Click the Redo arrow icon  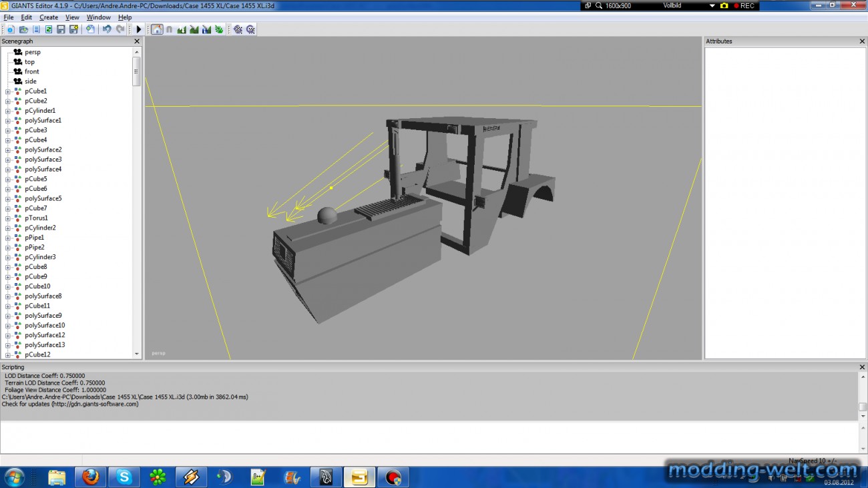[x=120, y=29]
